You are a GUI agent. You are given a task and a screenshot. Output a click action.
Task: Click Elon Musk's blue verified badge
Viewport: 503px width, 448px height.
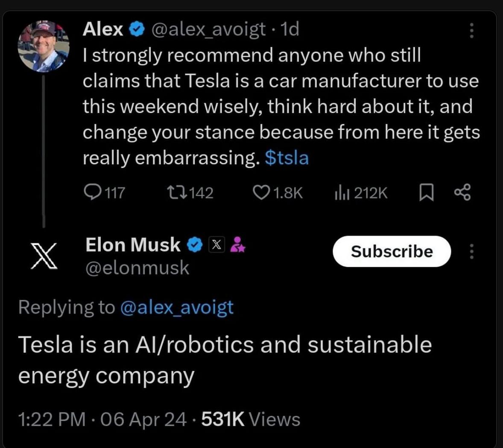coord(195,245)
